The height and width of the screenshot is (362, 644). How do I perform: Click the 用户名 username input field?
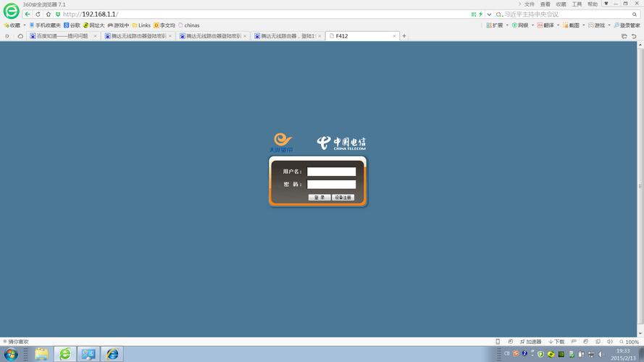(x=331, y=172)
